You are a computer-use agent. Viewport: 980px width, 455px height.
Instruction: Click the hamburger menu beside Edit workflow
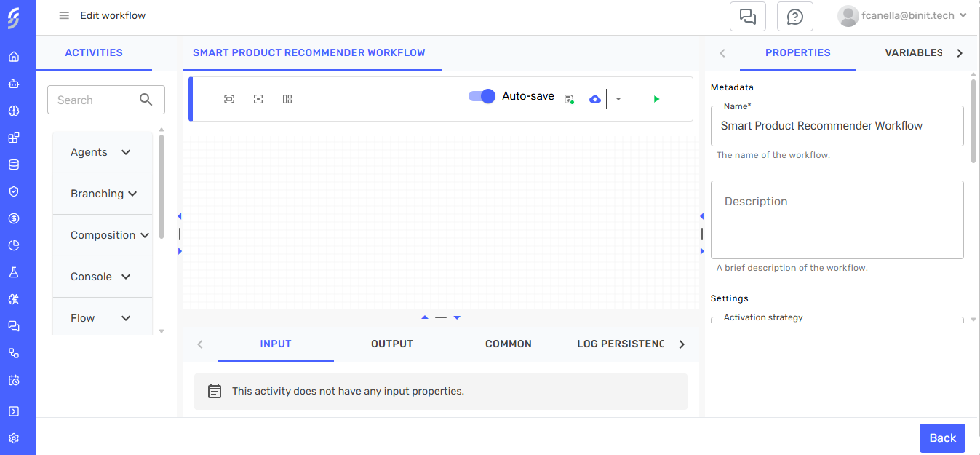pos(64,15)
